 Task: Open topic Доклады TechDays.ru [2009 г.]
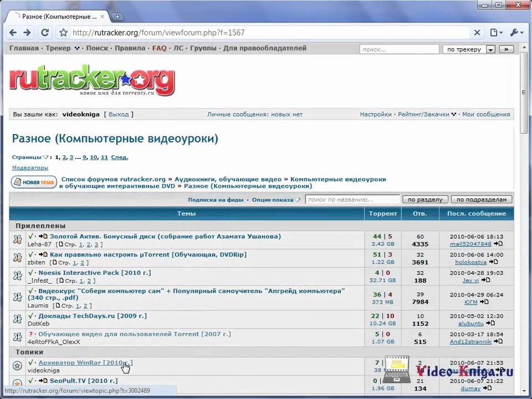[93, 315]
